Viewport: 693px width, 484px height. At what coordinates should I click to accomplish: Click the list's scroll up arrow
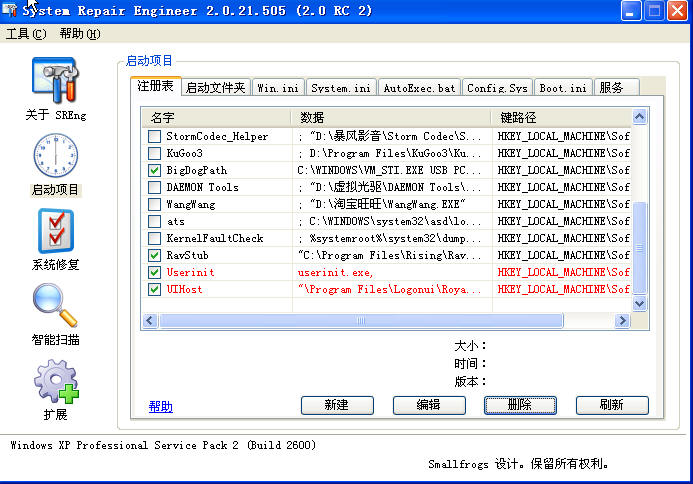[x=640, y=117]
